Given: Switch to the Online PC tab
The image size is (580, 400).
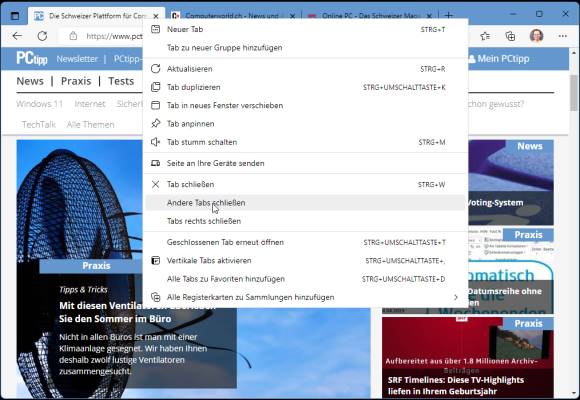Looking at the screenshot, I should coord(370,16).
